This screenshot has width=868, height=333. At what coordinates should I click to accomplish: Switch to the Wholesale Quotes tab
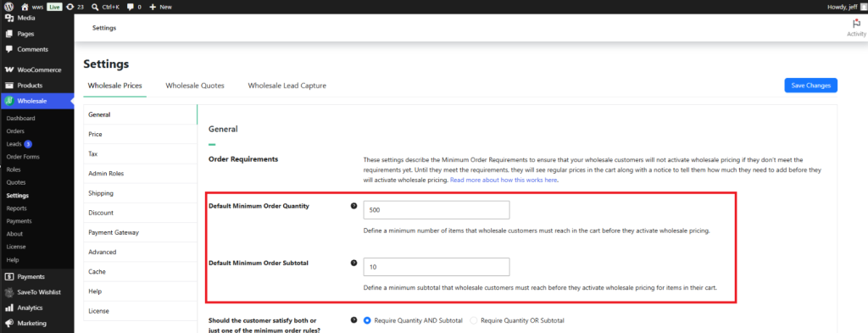point(195,86)
